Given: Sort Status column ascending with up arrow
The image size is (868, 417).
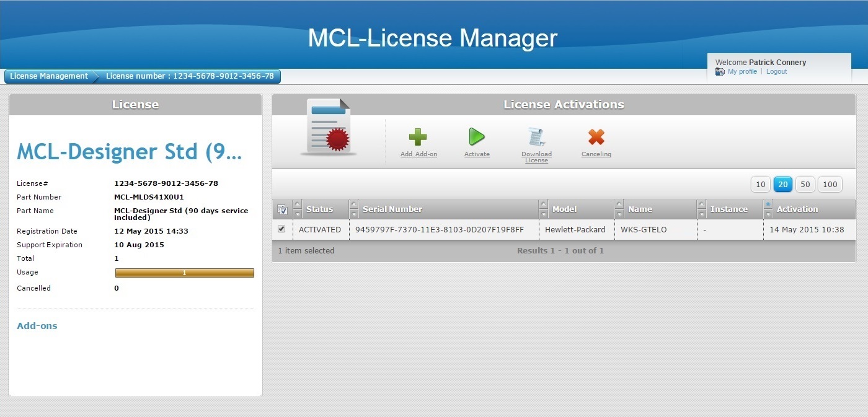Looking at the screenshot, I should (x=297, y=204).
